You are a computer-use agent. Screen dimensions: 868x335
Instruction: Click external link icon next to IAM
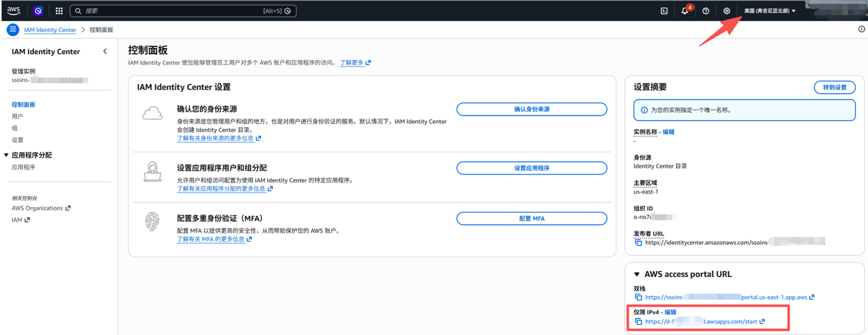pyautogui.click(x=27, y=220)
